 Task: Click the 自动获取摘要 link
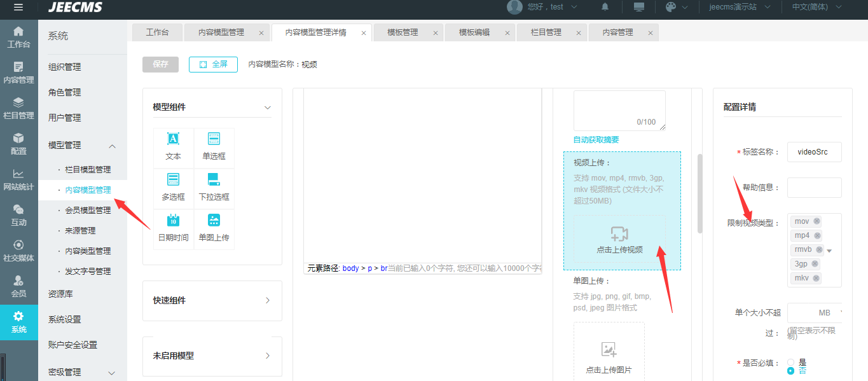(x=596, y=140)
